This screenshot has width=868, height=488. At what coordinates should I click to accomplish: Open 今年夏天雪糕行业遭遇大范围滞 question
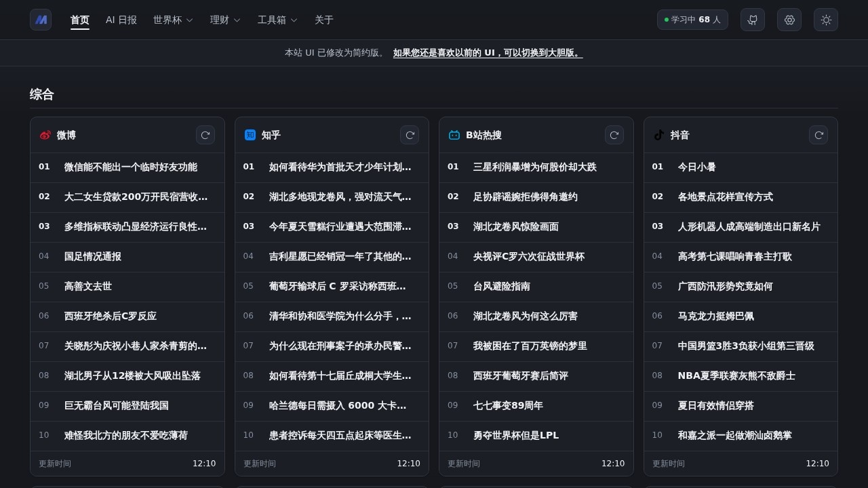point(340,226)
